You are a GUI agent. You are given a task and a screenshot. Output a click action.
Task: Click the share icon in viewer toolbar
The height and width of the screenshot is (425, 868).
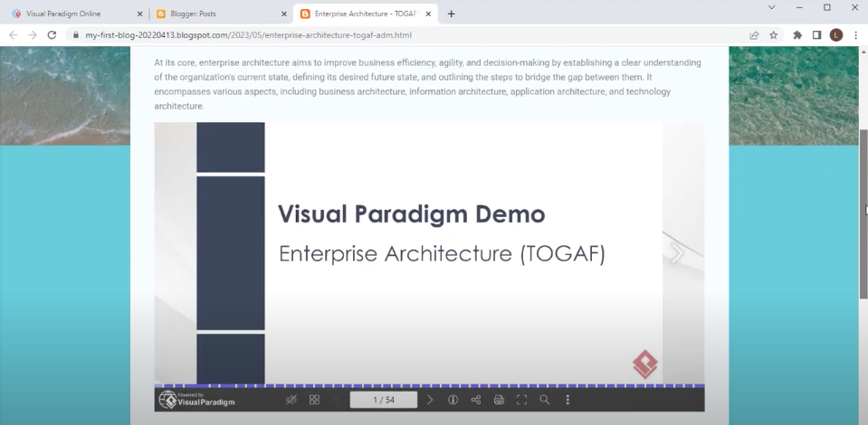[476, 400]
